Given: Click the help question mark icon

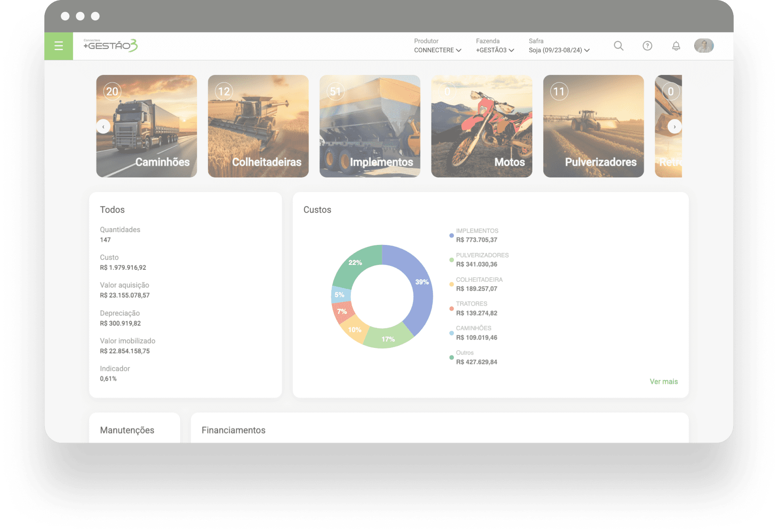Looking at the screenshot, I should pyautogui.click(x=647, y=46).
